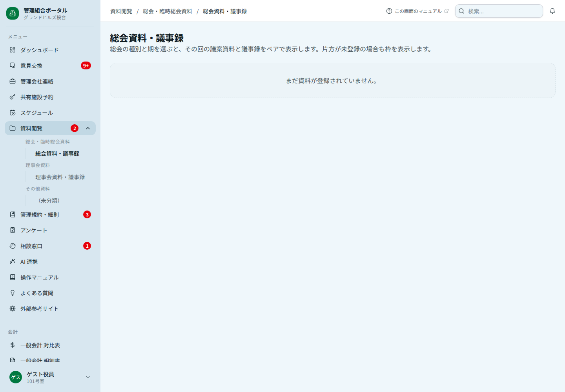Open 一般会計 対比表 menu item
This screenshot has height=392, width=565.
click(50, 345)
